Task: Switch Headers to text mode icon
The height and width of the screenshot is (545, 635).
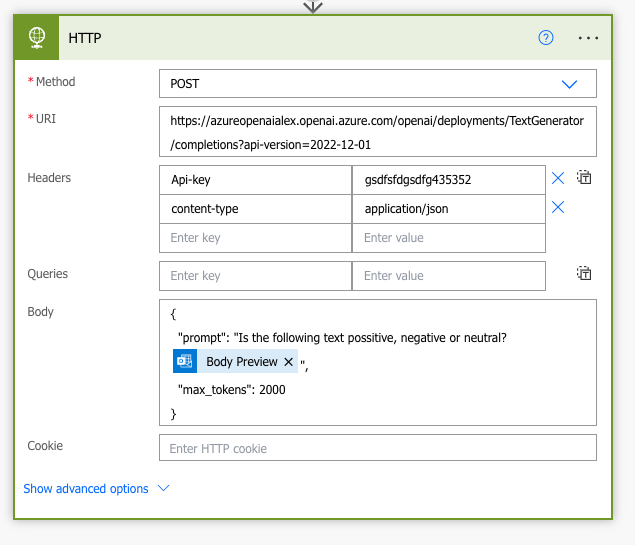Action: [585, 177]
